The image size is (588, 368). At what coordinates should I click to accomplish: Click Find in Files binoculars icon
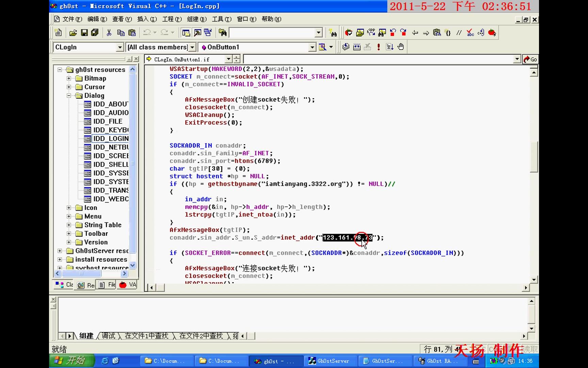tap(223, 33)
